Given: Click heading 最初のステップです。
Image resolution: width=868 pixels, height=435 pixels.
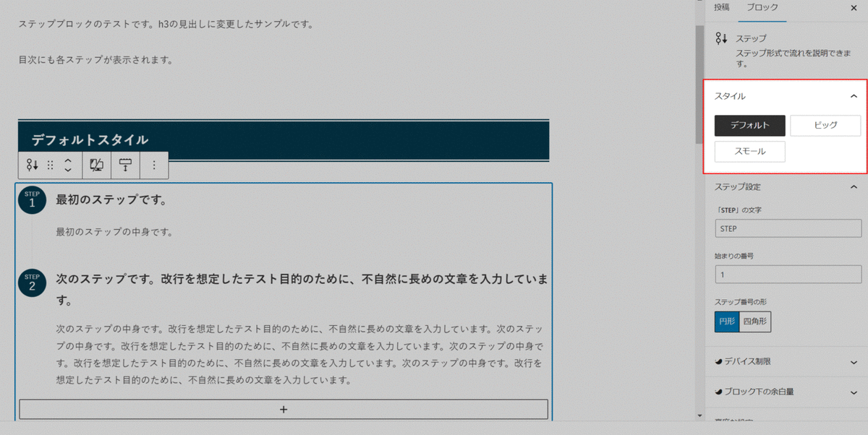Looking at the screenshot, I should pos(111,199).
